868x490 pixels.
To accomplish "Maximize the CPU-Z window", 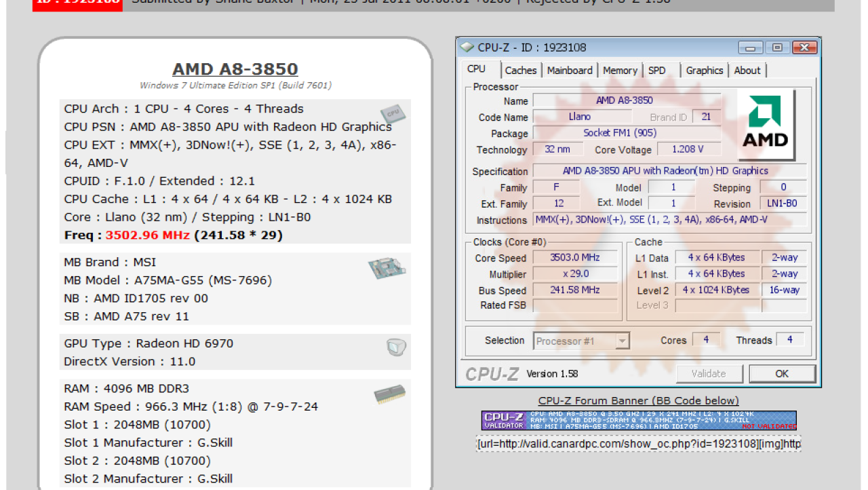I will tap(777, 48).
